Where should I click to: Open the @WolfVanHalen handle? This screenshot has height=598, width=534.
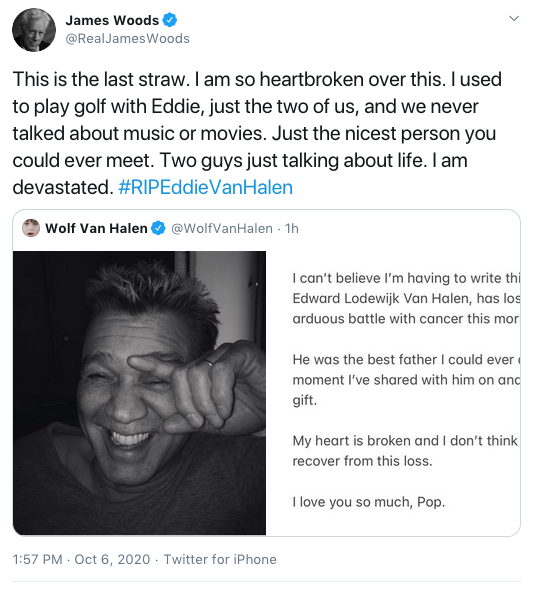pyautogui.click(x=222, y=228)
